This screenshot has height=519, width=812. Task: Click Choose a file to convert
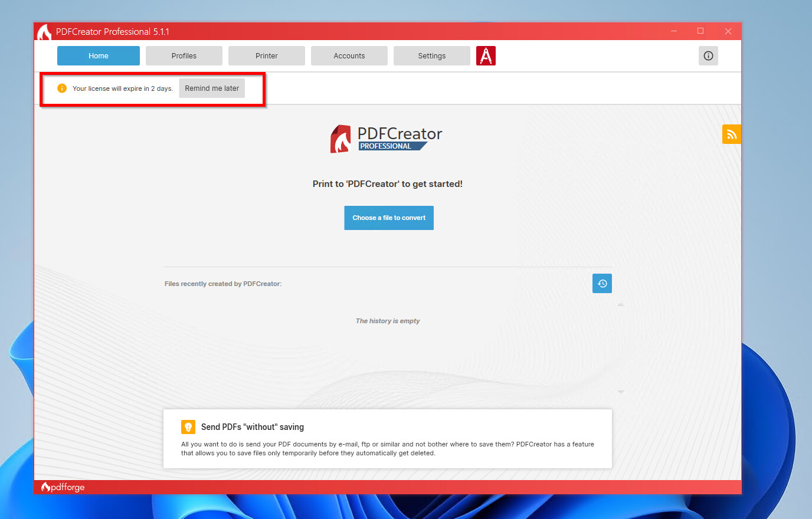point(389,218)
